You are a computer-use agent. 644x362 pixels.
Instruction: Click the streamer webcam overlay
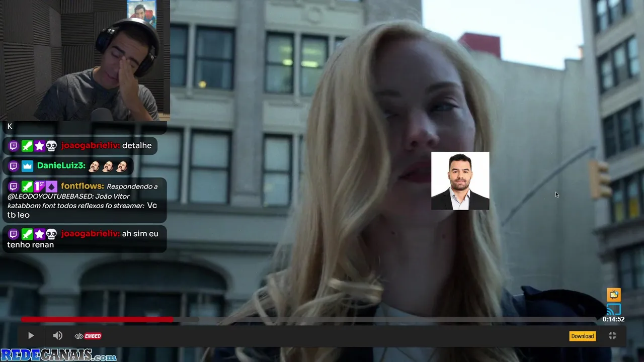85,60
